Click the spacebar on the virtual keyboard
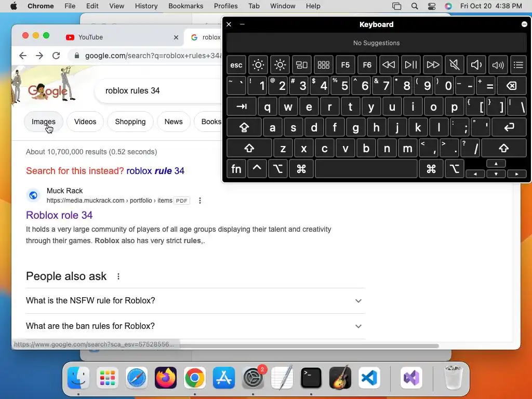Viewport: 532px width, 399px height. pyautogui.click(x=366, y=169)
